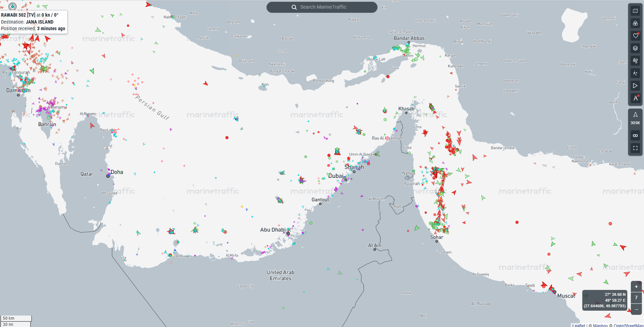Start playback with the play triangle icon
The height and width of the screenshot is (327, 644).
pos(635,86)
